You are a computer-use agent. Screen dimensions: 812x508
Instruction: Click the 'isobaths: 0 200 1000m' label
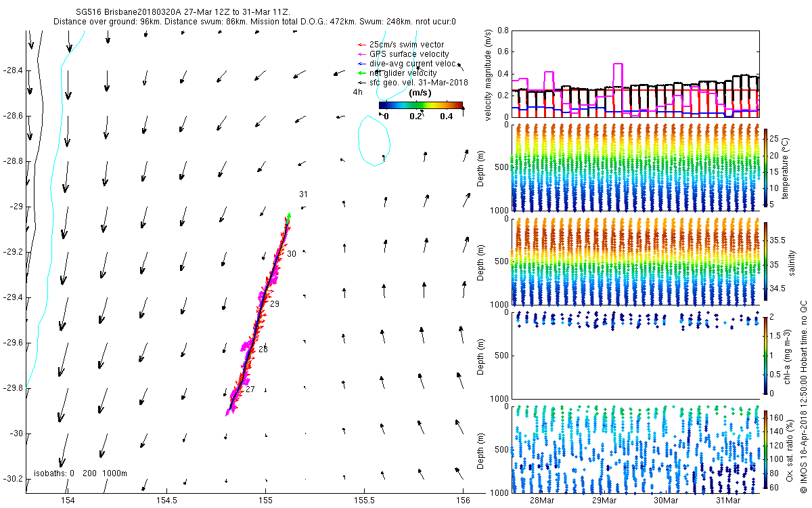click(x=80, y=473)
